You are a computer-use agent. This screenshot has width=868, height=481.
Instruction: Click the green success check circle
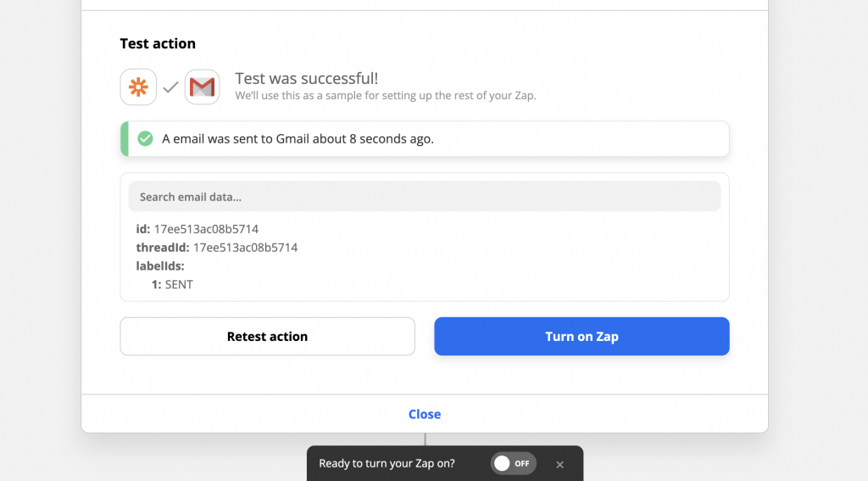145,138
